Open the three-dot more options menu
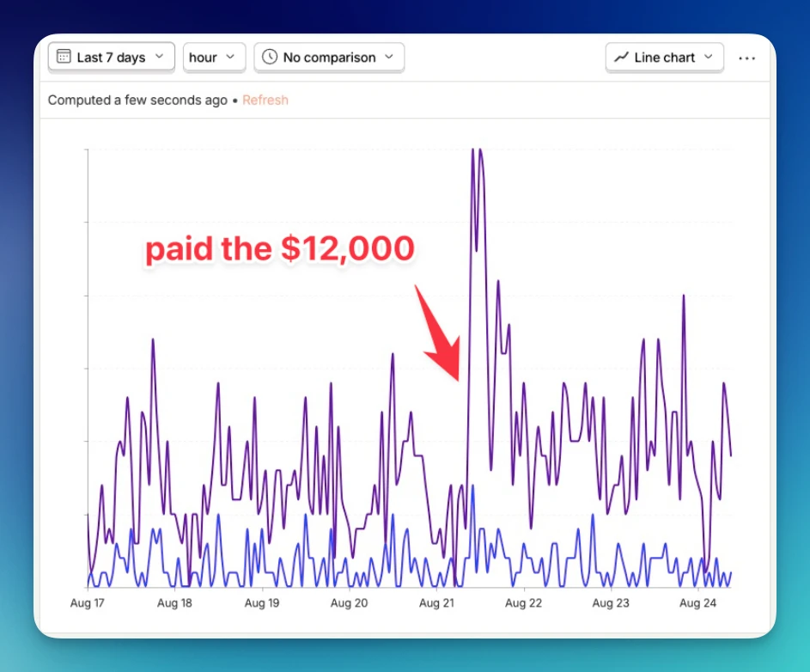Screen dimensions: 810x672 coord(747,58)
